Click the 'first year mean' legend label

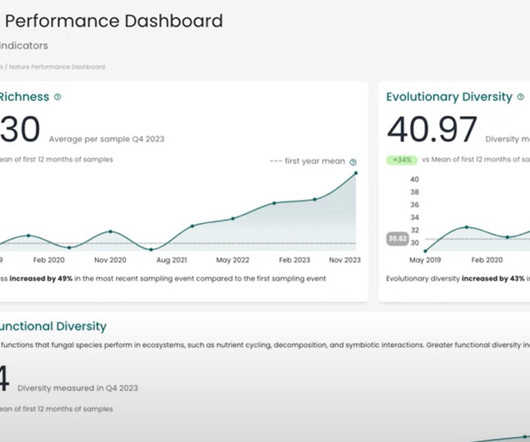(315, 161)
